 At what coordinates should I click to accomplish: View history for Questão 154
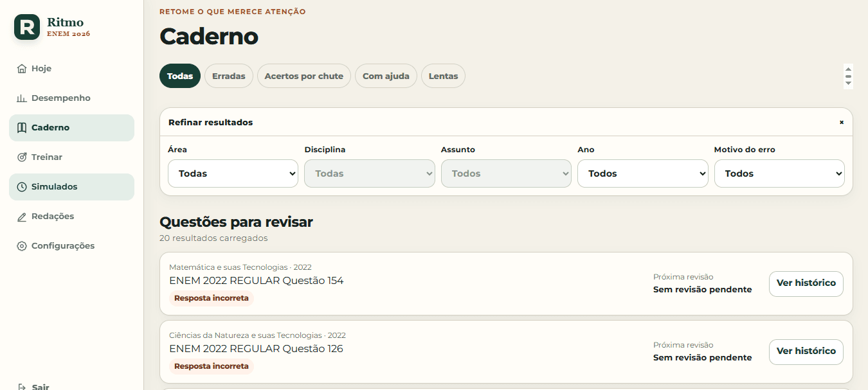tap(806, 283)
